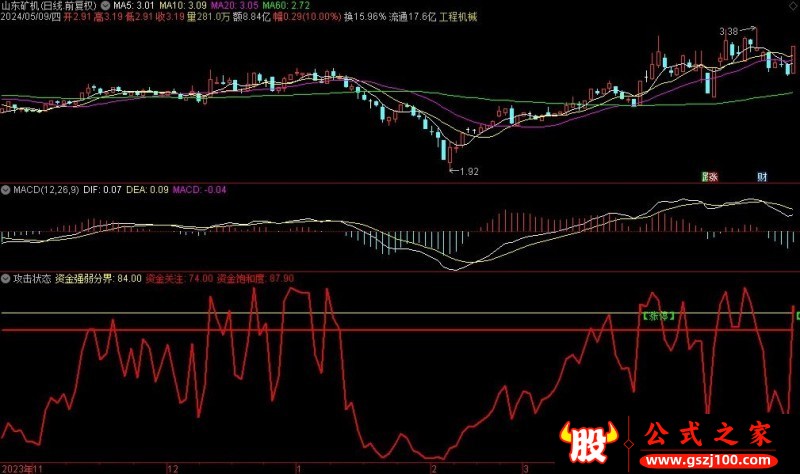
Task: Click the 3.38 high price marker
Action: [x=729, y=32]
